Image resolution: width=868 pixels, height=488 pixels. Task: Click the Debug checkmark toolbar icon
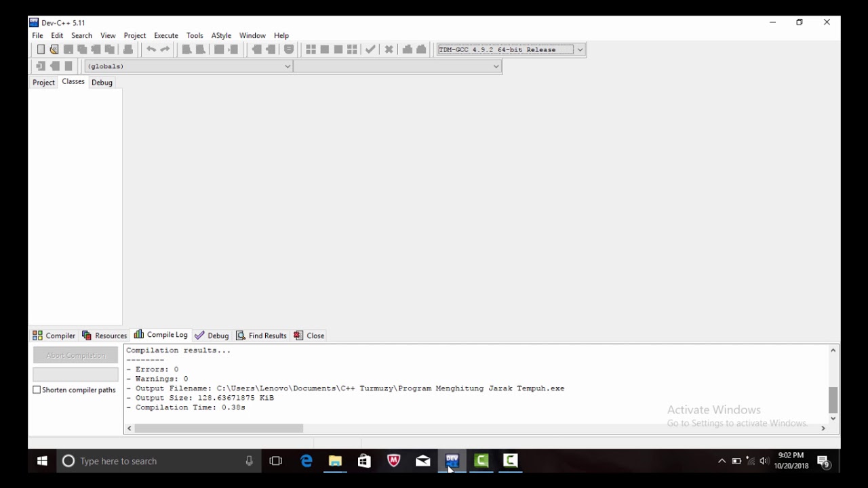pos(370,49)
